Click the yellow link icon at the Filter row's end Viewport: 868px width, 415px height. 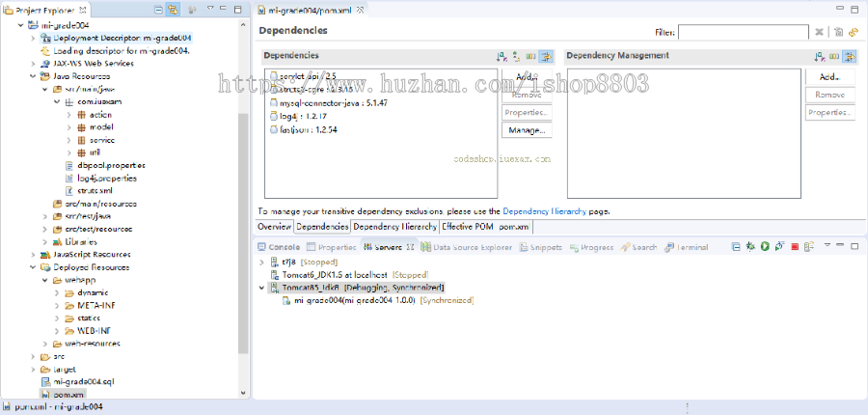[x=854, y=32]
